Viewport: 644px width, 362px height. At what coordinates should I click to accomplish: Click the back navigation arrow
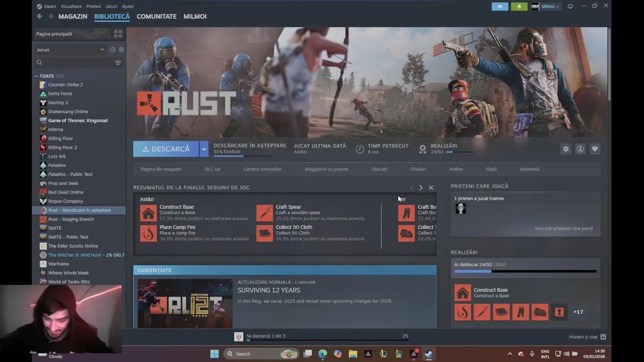point(40,17)
